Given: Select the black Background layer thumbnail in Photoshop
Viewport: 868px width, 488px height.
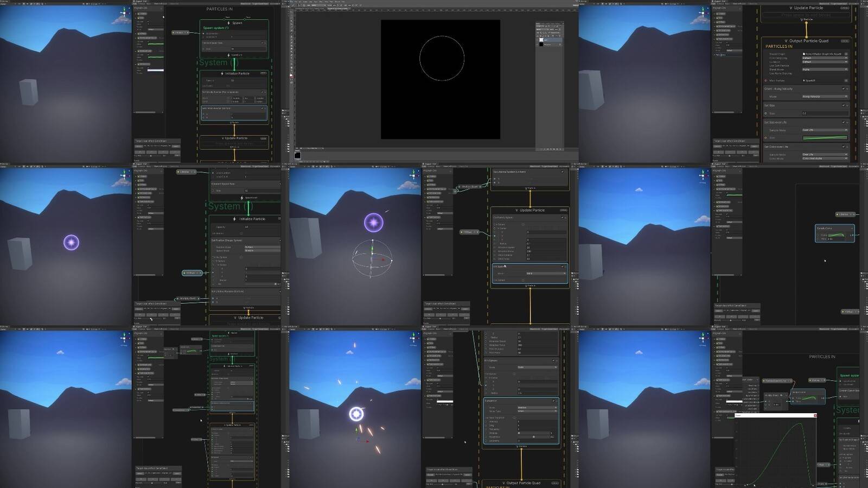Looking at the screenshot, I should (x=541, y=45).
